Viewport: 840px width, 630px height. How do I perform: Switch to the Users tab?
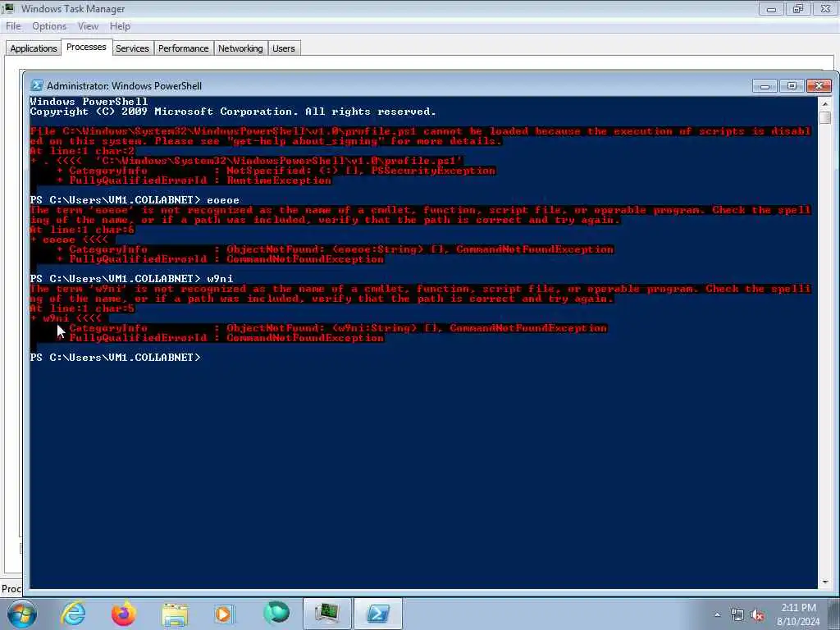[283, 48]
